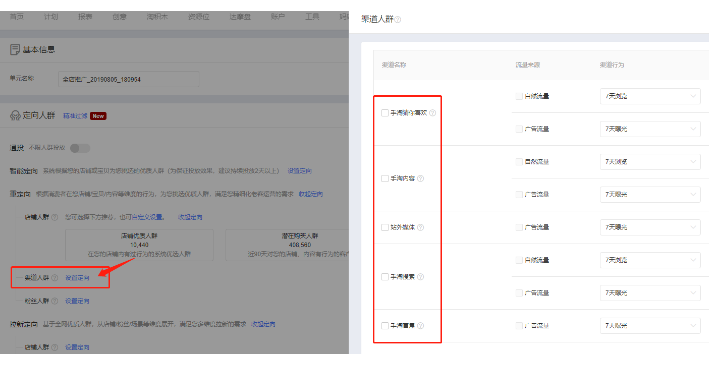
Task: Open the 账户 nav tab
Action: tap(278, 17)
